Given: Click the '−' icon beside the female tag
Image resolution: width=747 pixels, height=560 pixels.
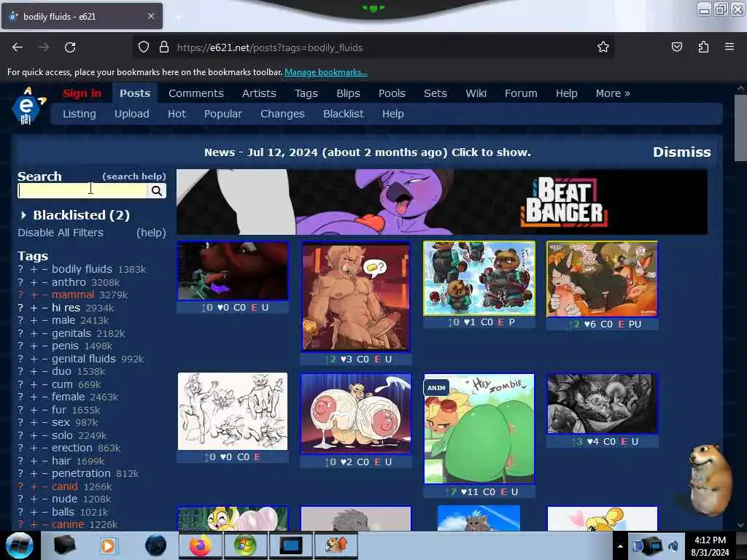Looking at the screenshot, I should 44,397.
